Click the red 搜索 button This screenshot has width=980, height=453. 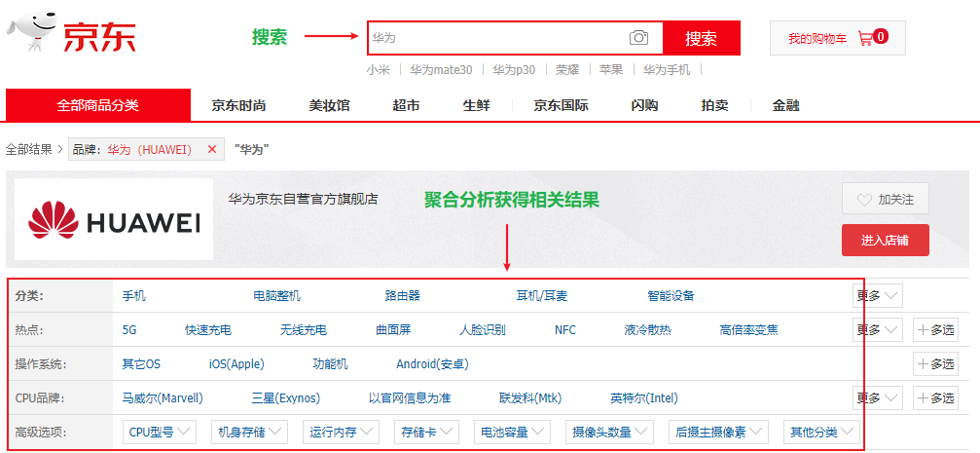tap(702, 38)
